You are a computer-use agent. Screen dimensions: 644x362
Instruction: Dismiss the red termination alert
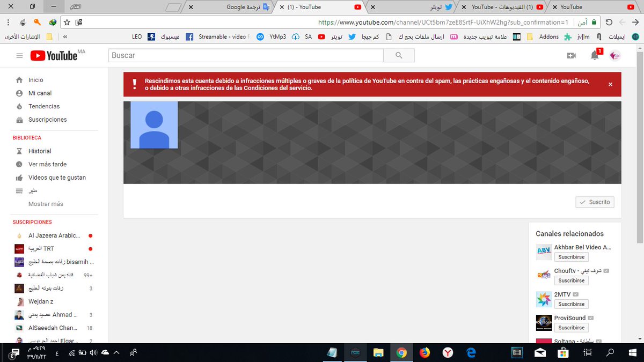[610, 84]
